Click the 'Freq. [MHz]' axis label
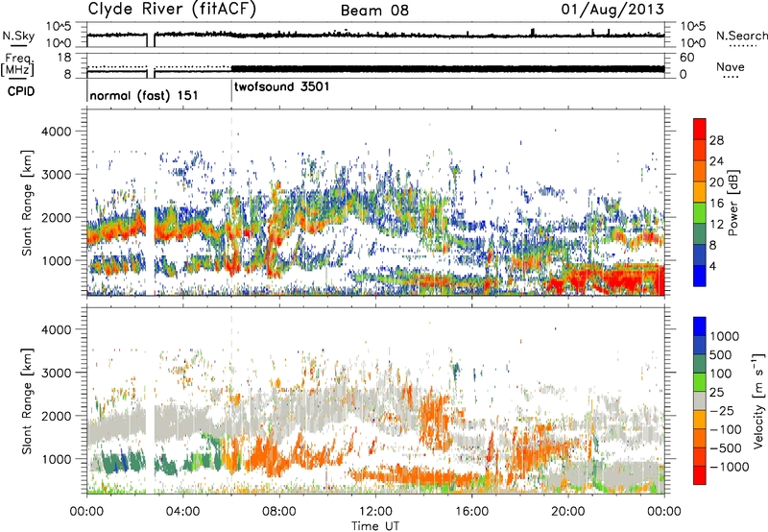Viewport: 768px width, 532px height. (17, 64)
